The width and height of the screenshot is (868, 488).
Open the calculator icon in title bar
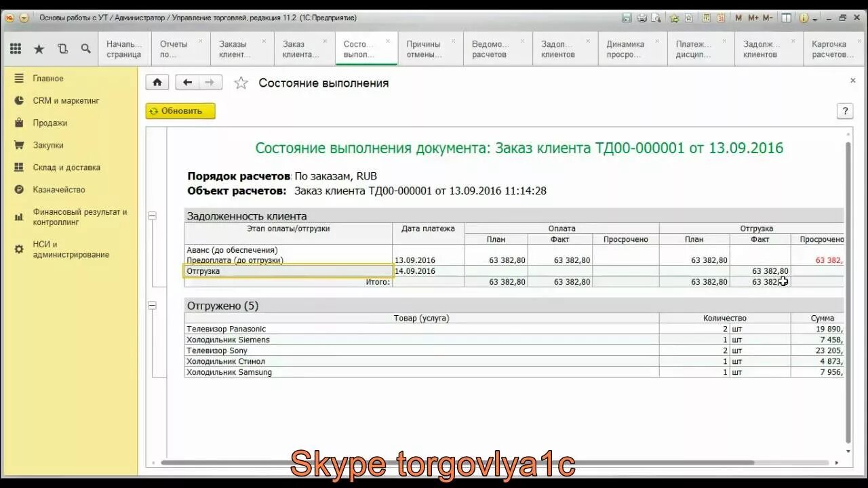[x=706, y=18]
